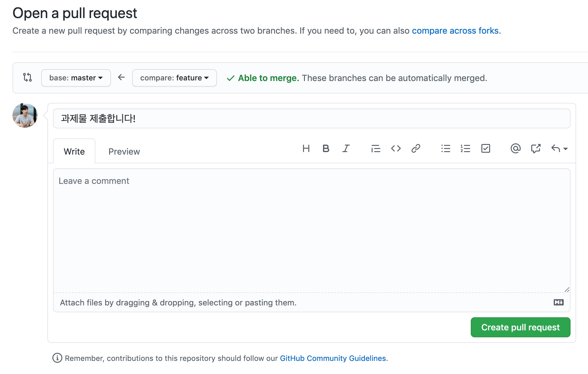
Task: Add a task list checkbox item
Action: point(485,149)
